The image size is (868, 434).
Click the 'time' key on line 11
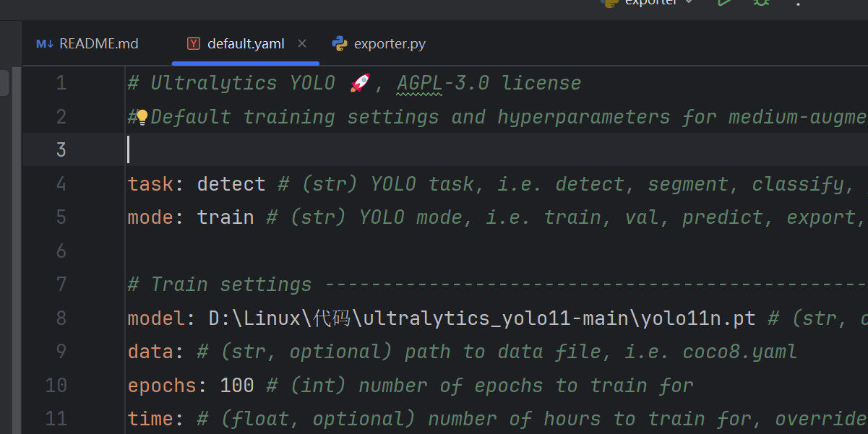coord(150,419)
